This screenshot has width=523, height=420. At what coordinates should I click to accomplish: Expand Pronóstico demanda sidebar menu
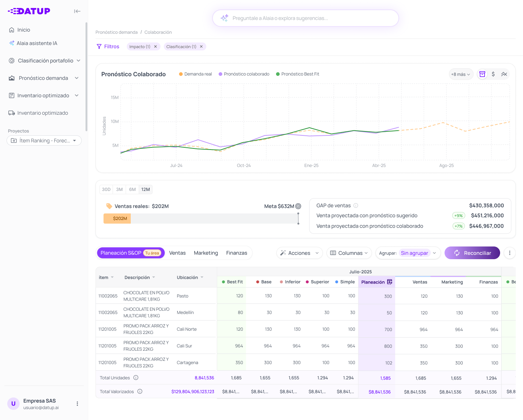coord(44,78)
